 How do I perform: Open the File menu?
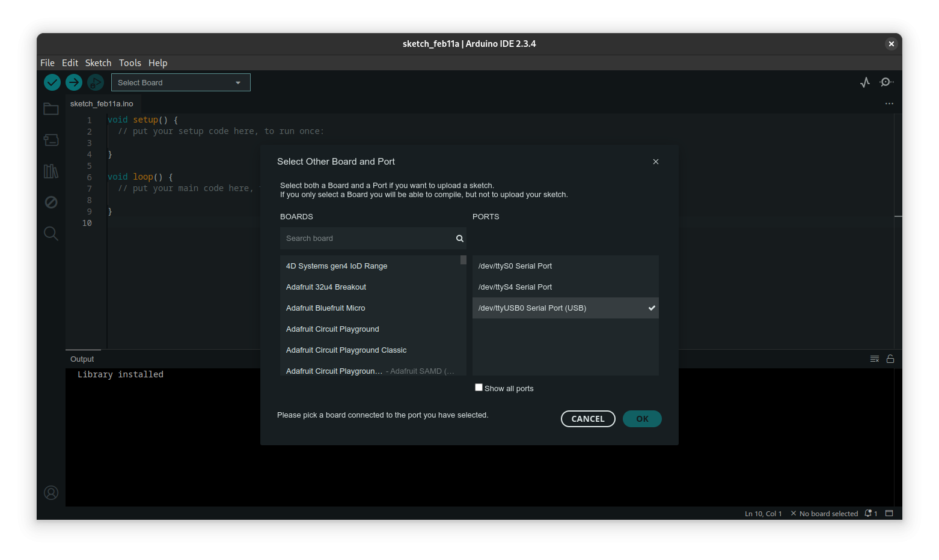47,62
